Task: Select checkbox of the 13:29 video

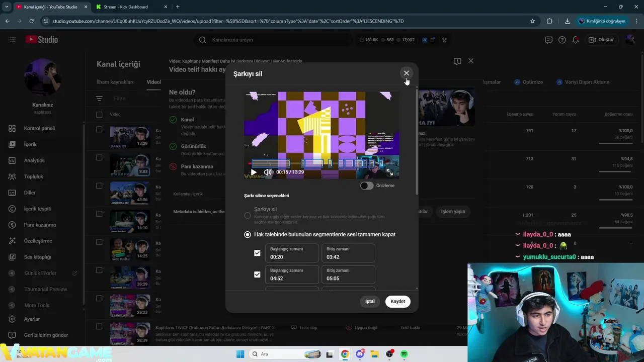Action: [99, 129]
